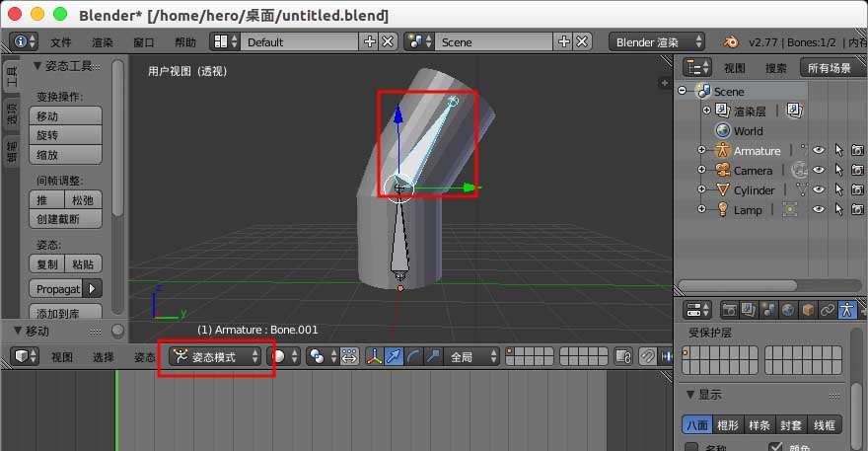Open the 姿态模式 (Pose Mode) dropdown
868x451 pixels.
point(215,357)
